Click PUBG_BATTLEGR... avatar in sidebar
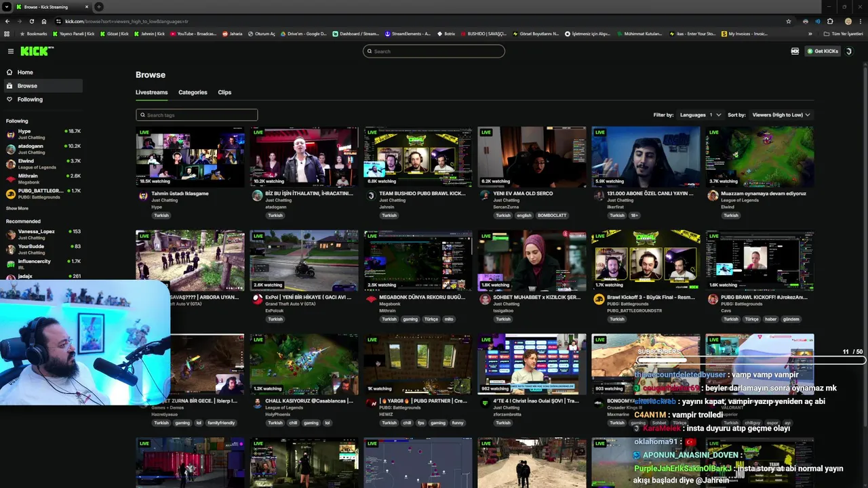Viewport: 868px width, 488px height. click(x=11, y=194)
